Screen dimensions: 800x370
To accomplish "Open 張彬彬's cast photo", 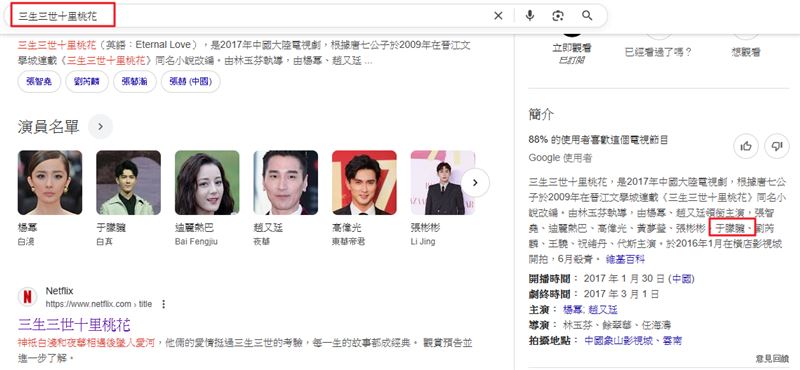I will [x=443, y=182].
